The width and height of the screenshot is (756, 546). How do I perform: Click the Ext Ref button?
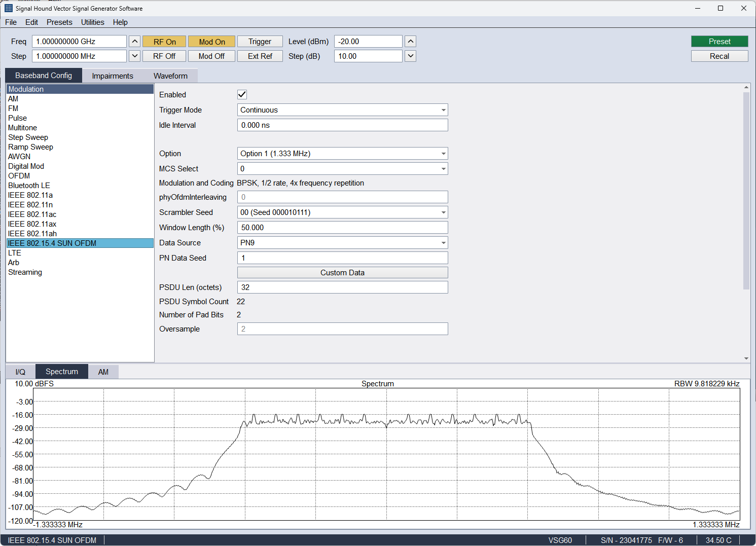pyautogui.click(x=260, y=56)
